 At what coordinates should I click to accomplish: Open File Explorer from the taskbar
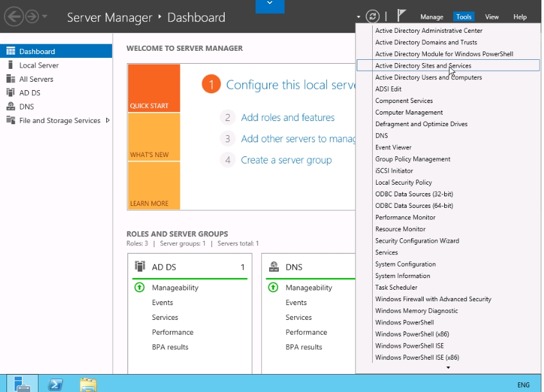[x=89, y=384]
